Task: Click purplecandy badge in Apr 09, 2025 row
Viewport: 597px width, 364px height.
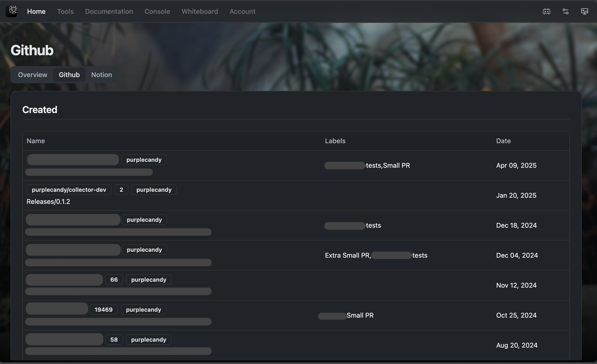Action: click(144, 160)
